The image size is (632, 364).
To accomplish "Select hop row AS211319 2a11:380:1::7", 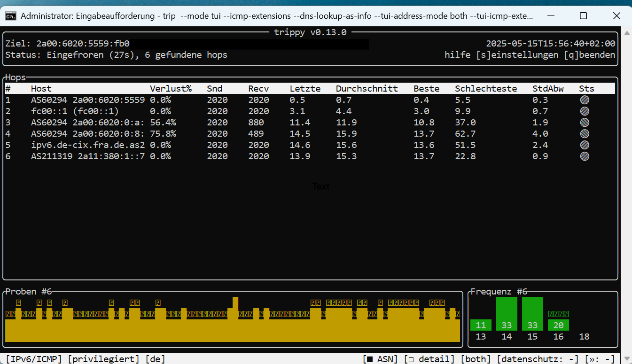I will (310, 156).
